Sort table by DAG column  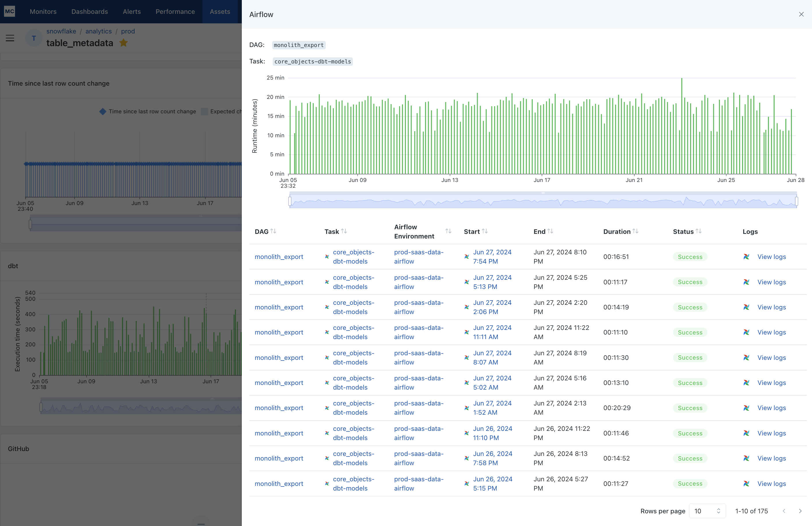(273, 232)
